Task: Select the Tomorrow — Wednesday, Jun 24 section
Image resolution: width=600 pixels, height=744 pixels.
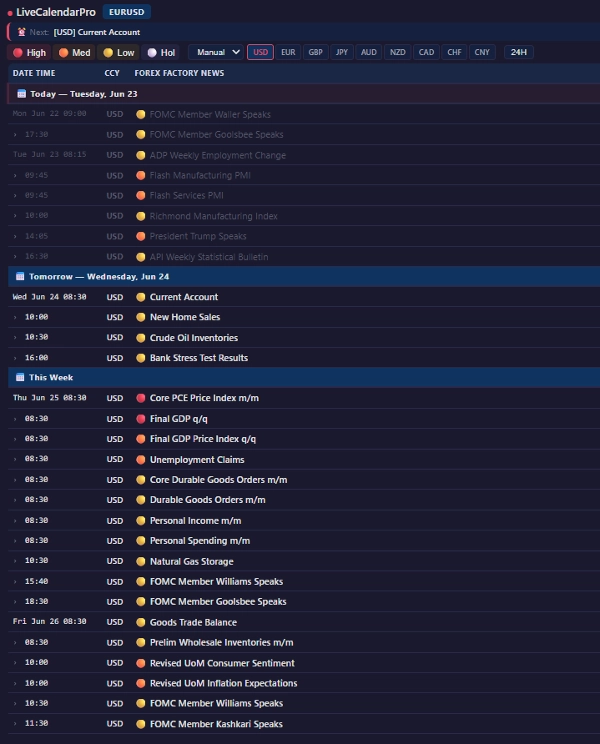Action: coord(304,277)
